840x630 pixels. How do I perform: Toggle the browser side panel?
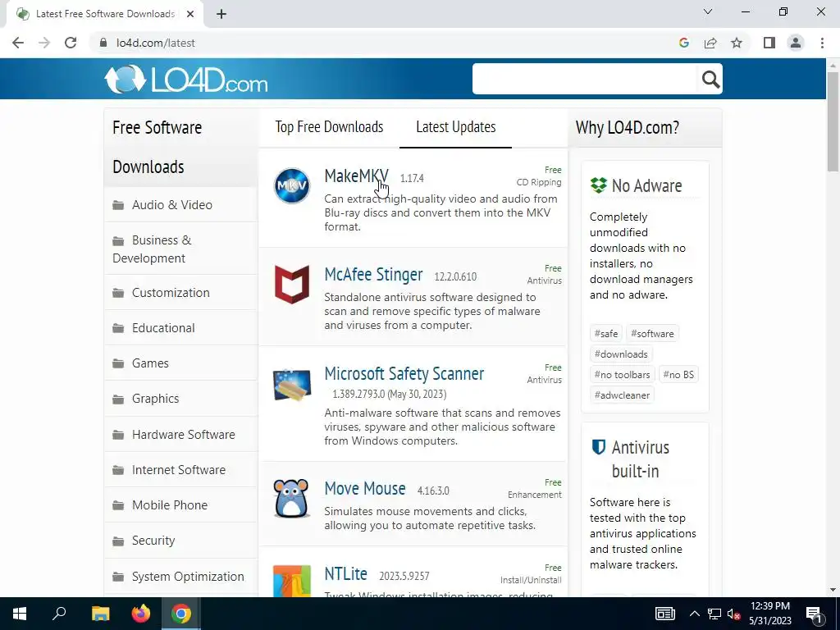point(769,43)
